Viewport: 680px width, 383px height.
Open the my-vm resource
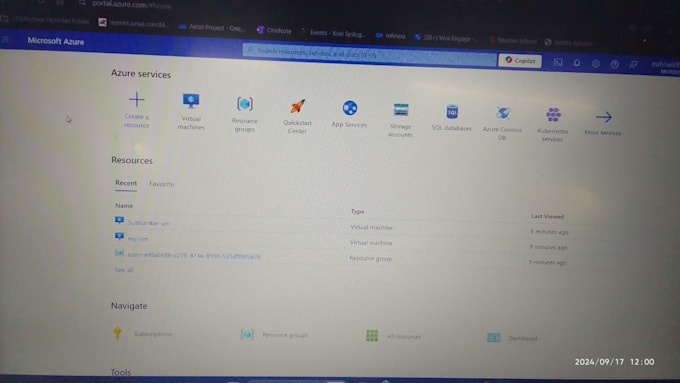click(x=137, y=239)
